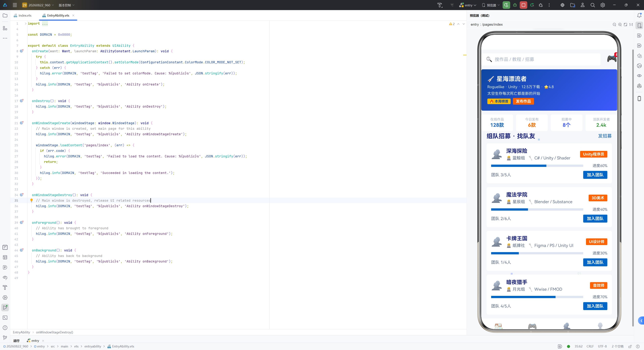
Task: Expand the folded import block on line 1
Action: tap(25, 23)
